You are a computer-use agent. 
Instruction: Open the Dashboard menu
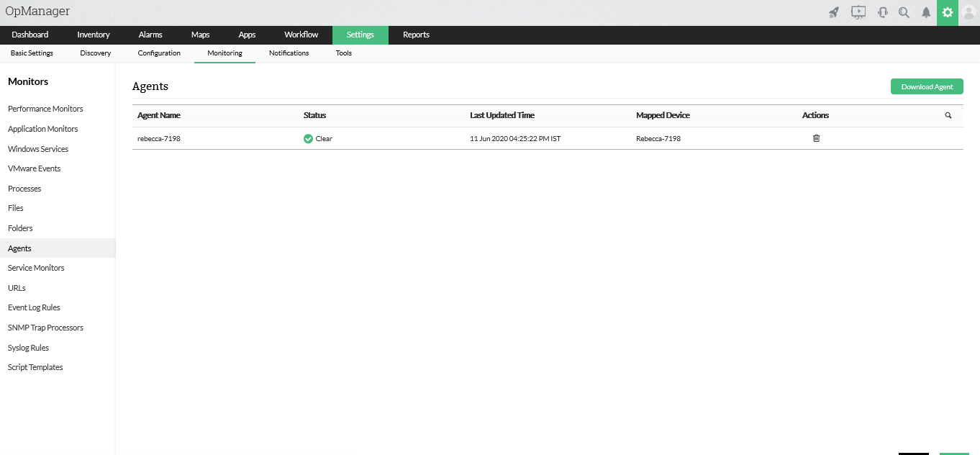(30, 35)
